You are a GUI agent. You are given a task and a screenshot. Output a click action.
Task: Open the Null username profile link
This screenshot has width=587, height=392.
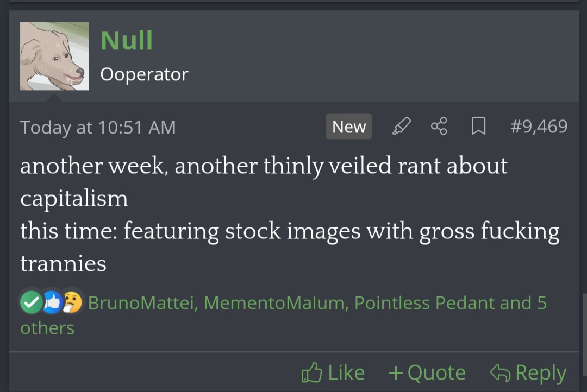point(127,40)
